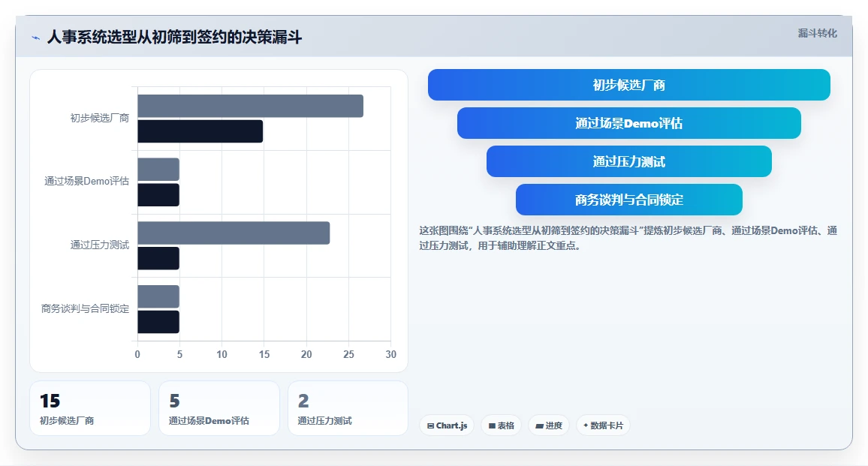This screenshot has width=868, height=466.
Task: Click the description paragraph starting with 这张图围绕
Action: 628,238
